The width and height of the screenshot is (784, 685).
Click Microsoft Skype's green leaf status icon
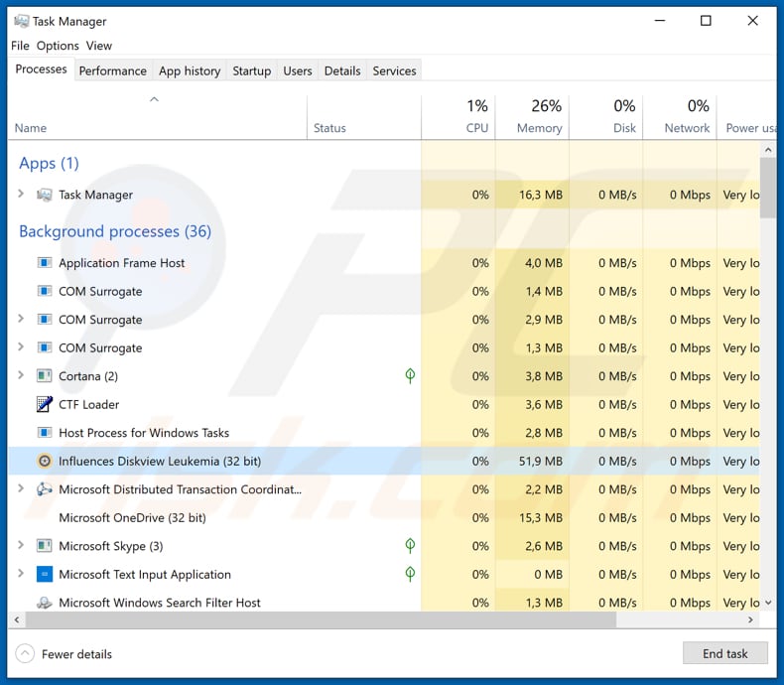pyautogui.click(x=410, y=545)
